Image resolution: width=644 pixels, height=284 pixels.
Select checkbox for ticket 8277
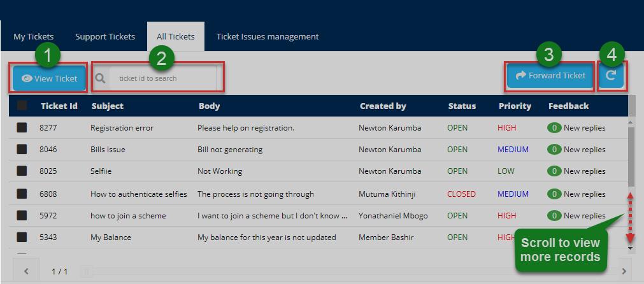pos(22,128)
